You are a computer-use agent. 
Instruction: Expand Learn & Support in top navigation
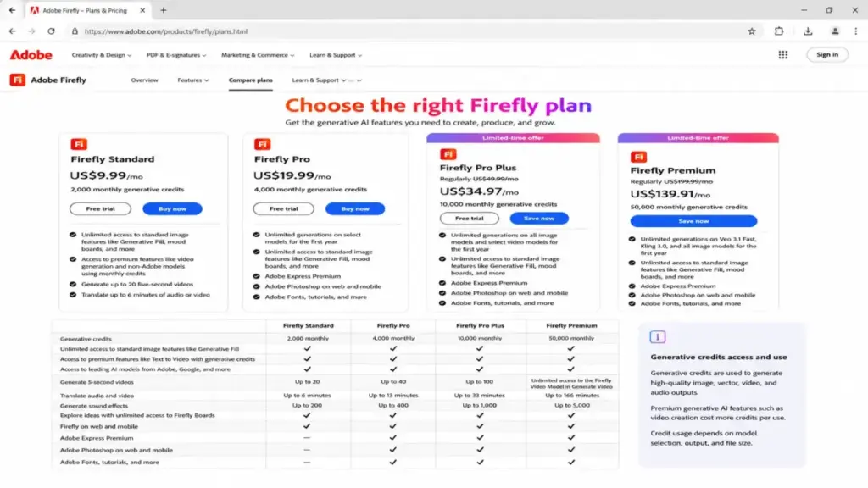[336, 55]
